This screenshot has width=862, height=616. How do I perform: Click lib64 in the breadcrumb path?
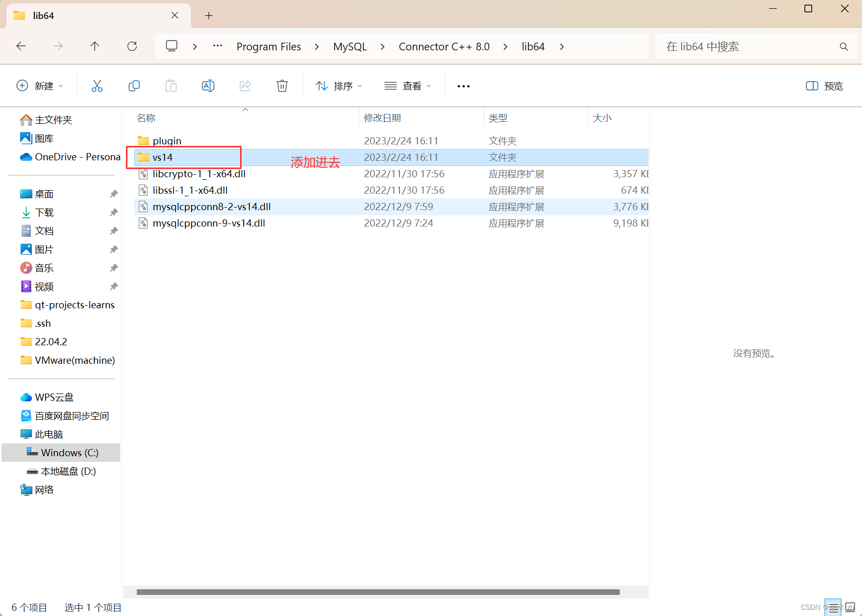coord(533,47)
